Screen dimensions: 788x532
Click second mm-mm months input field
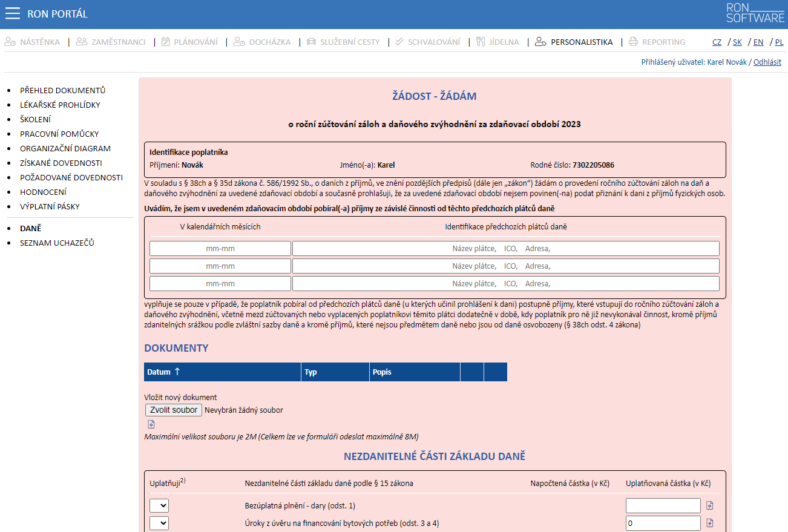coord(220,266)
